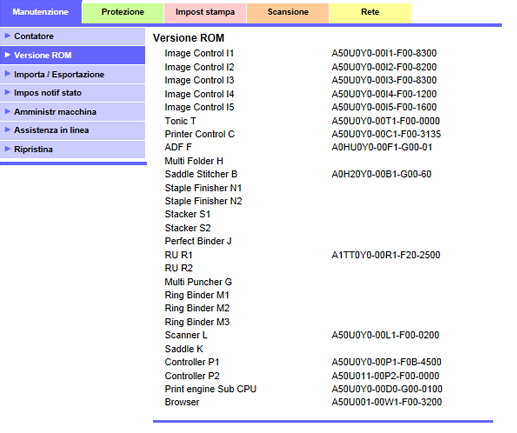Image resolution: width=517 pixels, height=433 pixels.
Task: Click the Ring Binder M1 label
Action: tap(197, 295)
